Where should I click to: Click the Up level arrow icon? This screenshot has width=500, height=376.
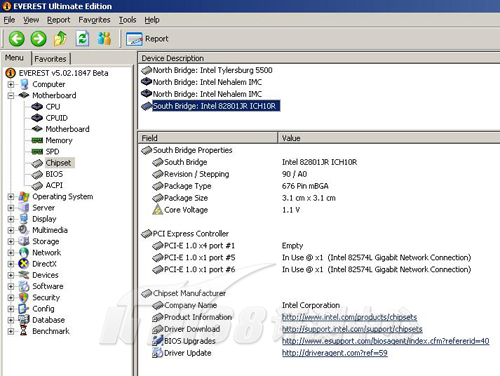click(60, 38)
